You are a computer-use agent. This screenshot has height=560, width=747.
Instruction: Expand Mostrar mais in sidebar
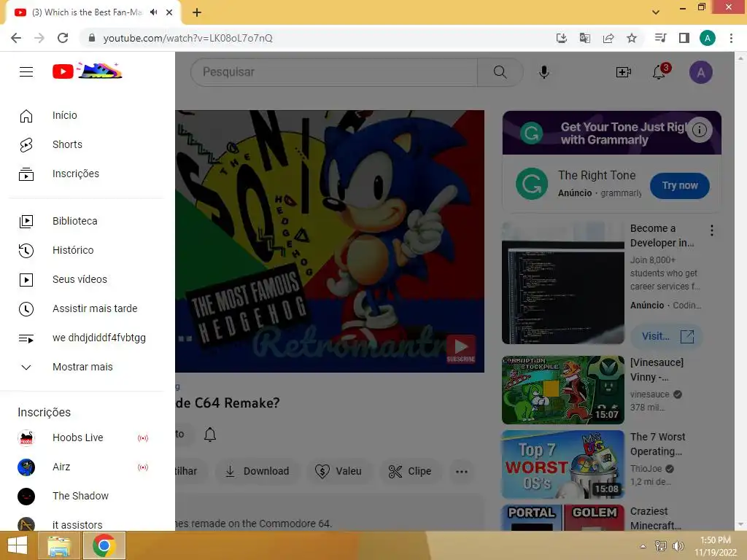click(88, 367)
